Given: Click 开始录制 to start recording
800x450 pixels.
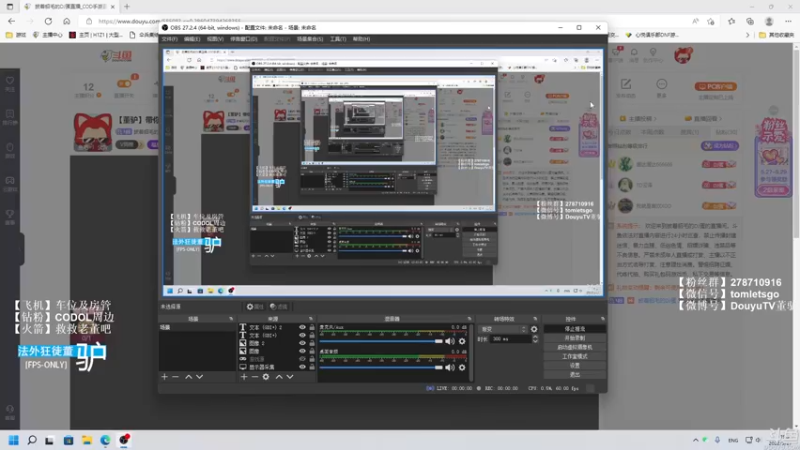Looking at the screenshot, I should coord(574,338).
